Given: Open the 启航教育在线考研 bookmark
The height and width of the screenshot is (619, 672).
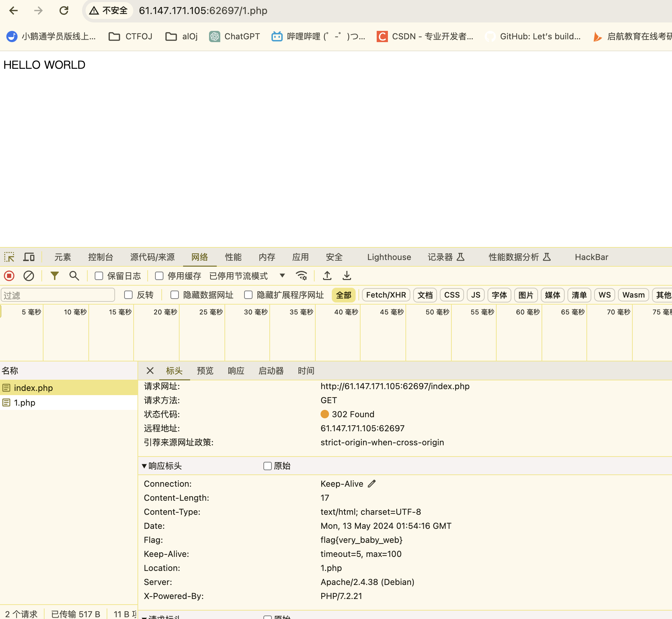Looking at the screenshot, I should [632, 36].
